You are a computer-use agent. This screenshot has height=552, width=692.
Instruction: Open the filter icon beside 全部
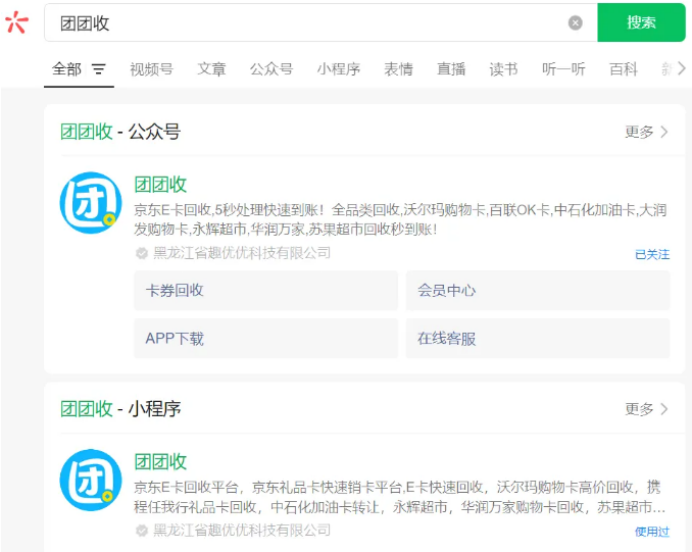[x=99, y=70]
